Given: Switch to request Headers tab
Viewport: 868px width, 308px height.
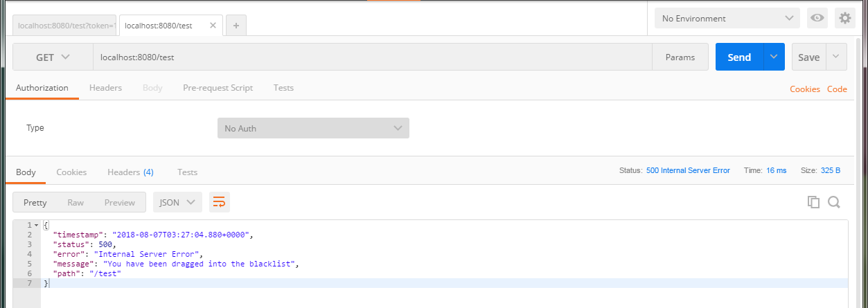Looking at the screenshot, I should [x=105, y=88].
